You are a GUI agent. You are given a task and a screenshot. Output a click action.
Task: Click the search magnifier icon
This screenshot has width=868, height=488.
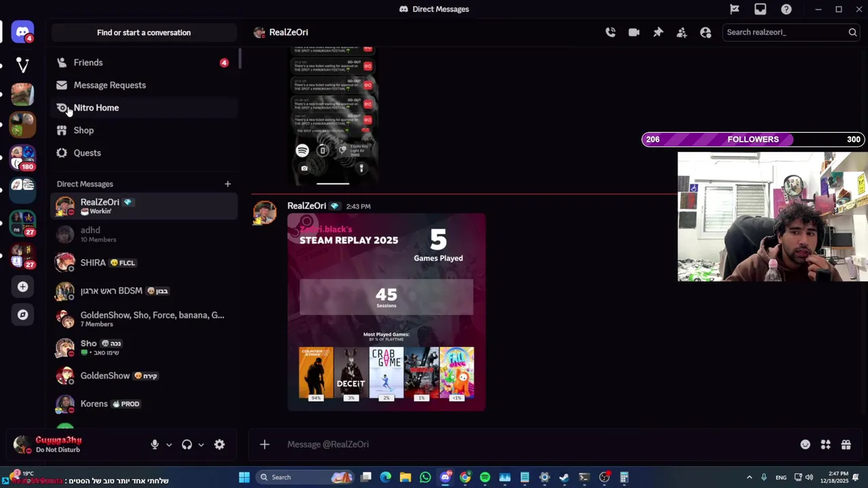click(x=852, y=32)
